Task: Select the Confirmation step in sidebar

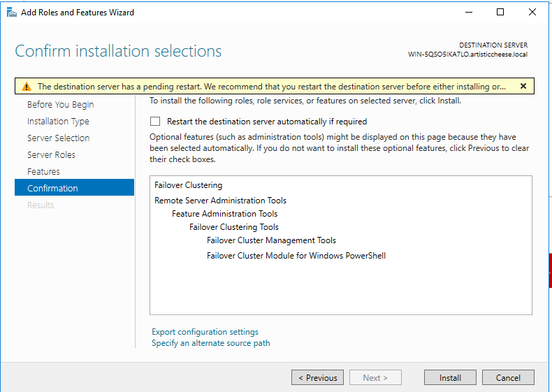Action: coord(52,189)
